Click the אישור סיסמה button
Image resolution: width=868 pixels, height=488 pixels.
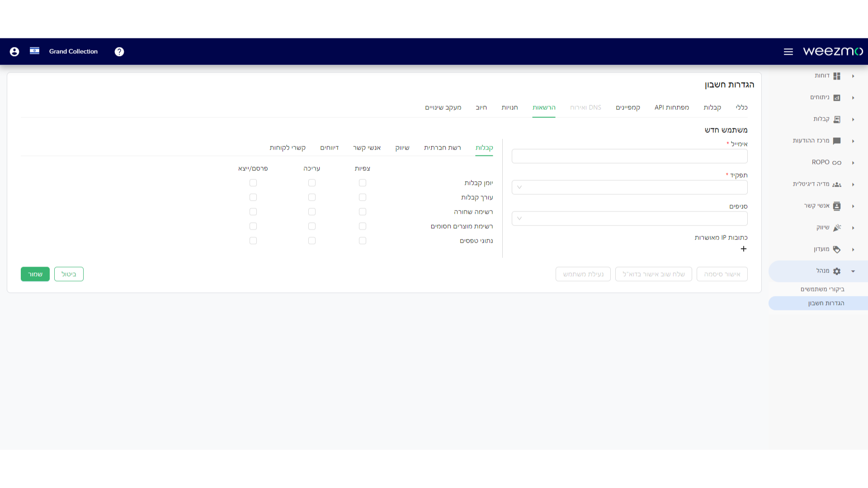722,274
